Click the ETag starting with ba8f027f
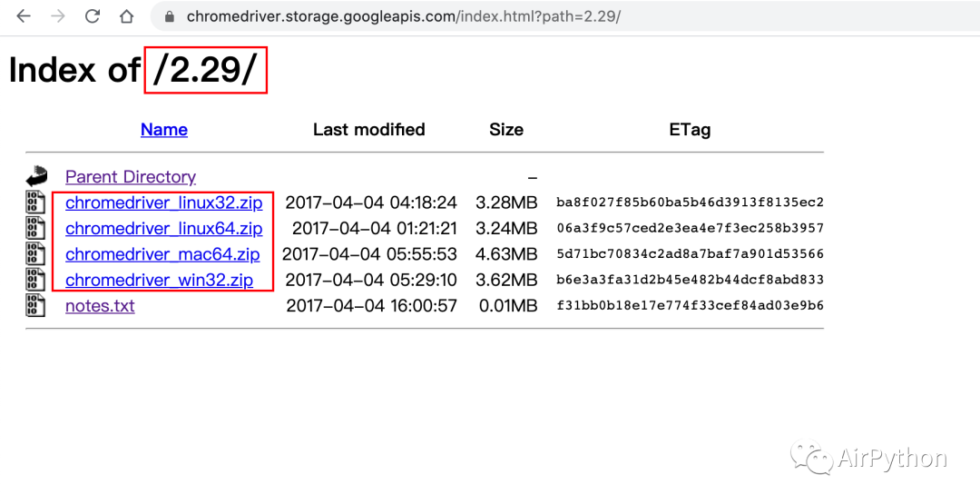 [690, 203]
